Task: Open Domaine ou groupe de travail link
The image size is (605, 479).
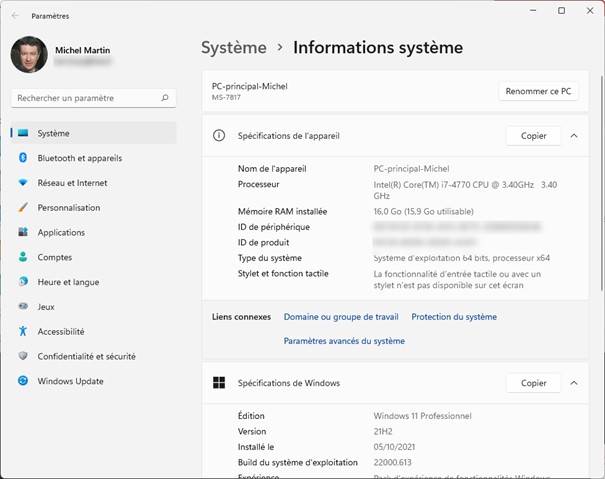Action: click(x=341, y=317)
